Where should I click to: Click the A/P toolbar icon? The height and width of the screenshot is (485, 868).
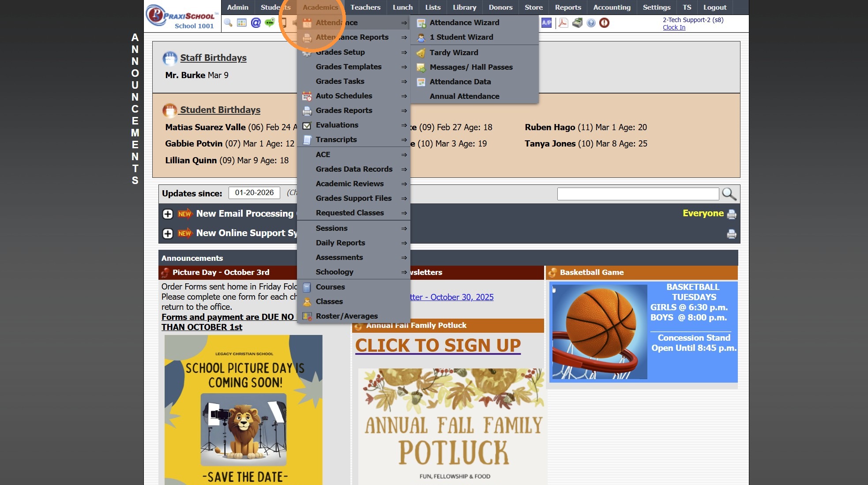pos(546,23)
